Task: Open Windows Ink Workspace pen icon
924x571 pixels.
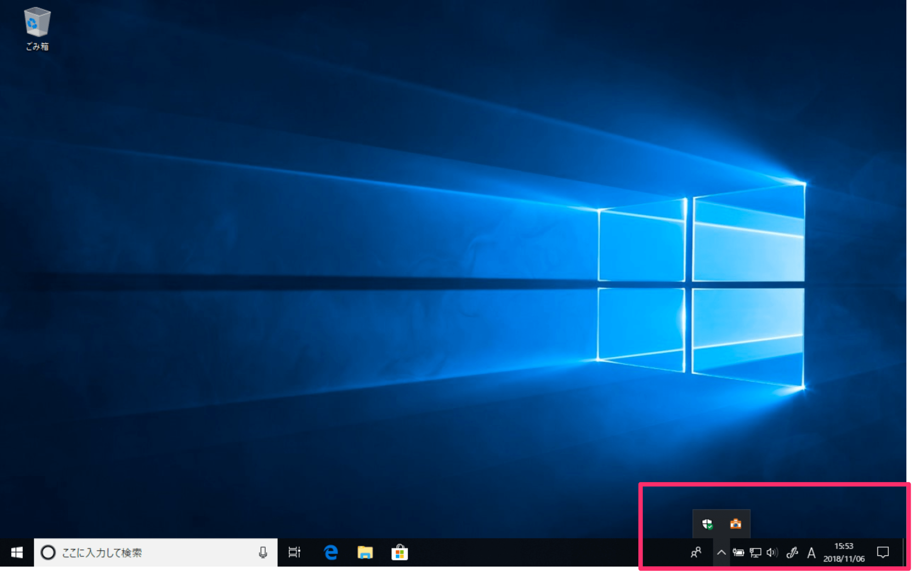Action: [x=792, y=553]
